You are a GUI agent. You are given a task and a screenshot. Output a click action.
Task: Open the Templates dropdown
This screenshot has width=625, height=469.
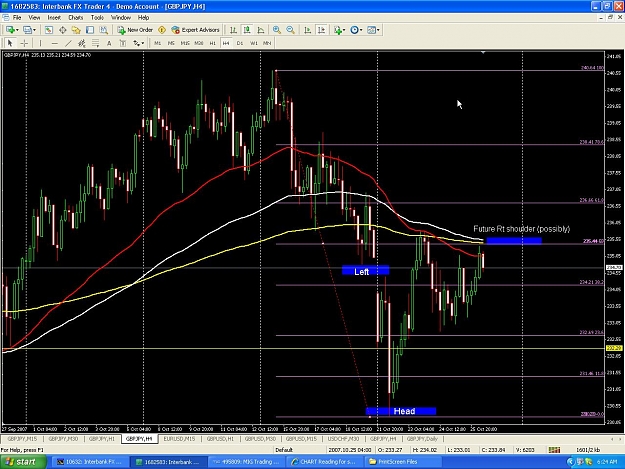pos(373,30)
